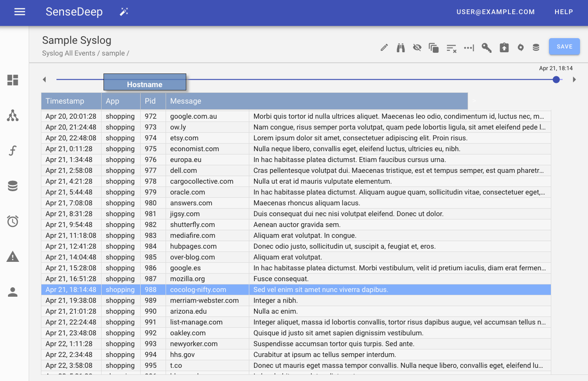Select timestamp cell Apr 21, 5:44:48

(72, 192)
